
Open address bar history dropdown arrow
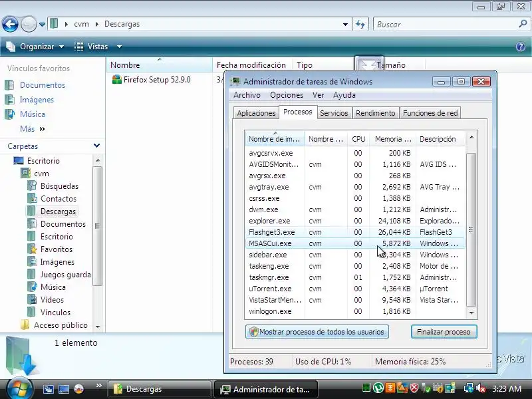point(345,24)
